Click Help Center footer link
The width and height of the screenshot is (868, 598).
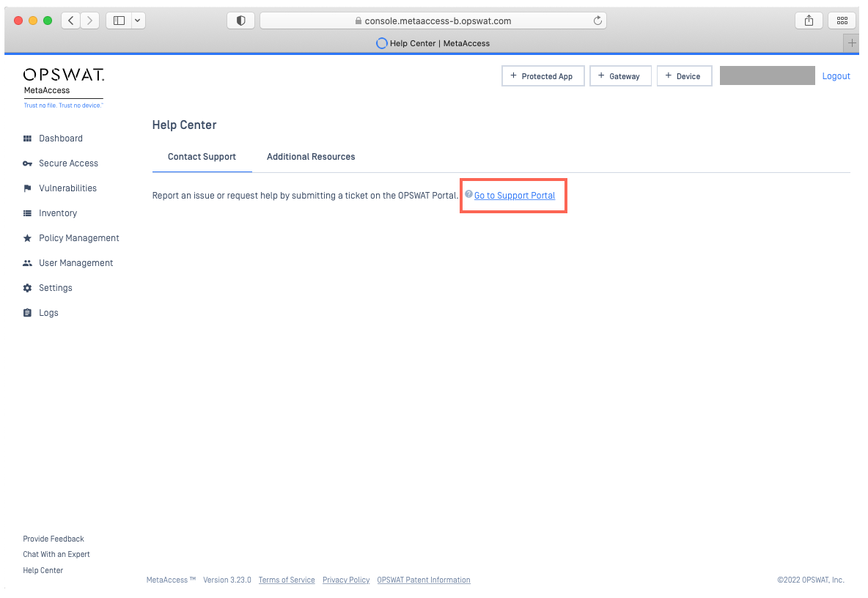pos(43,570)
